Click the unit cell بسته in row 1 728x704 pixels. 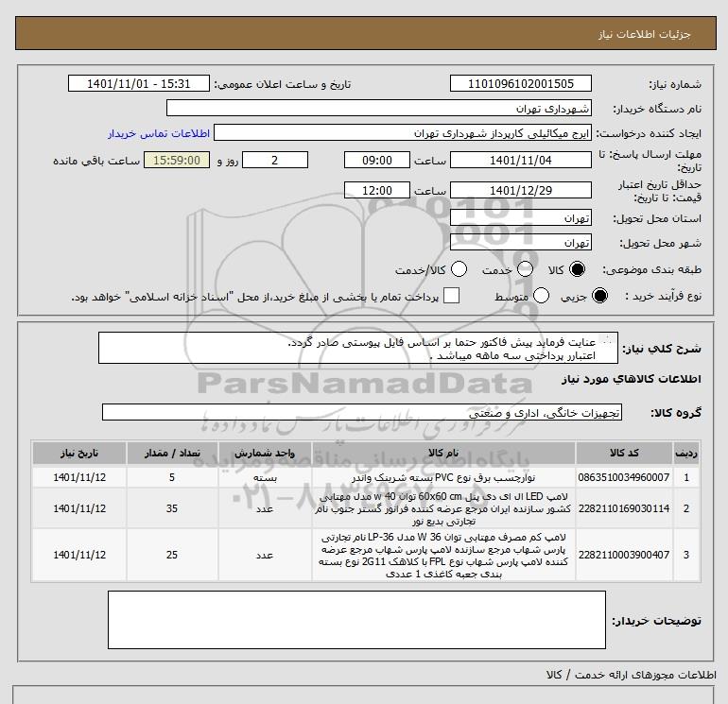pos(265,477)
